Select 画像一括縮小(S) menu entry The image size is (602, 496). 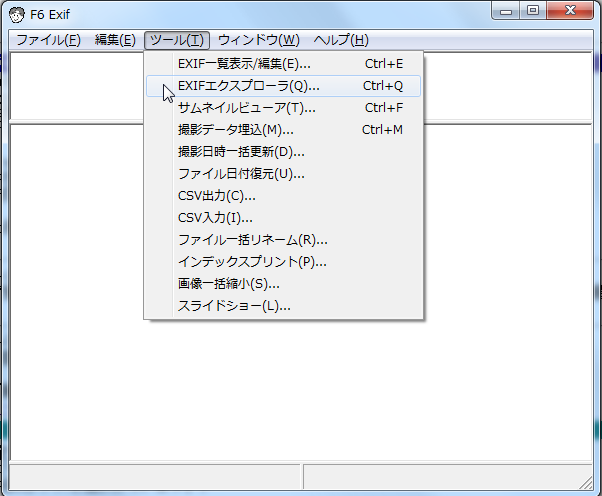tap(283, 284)
